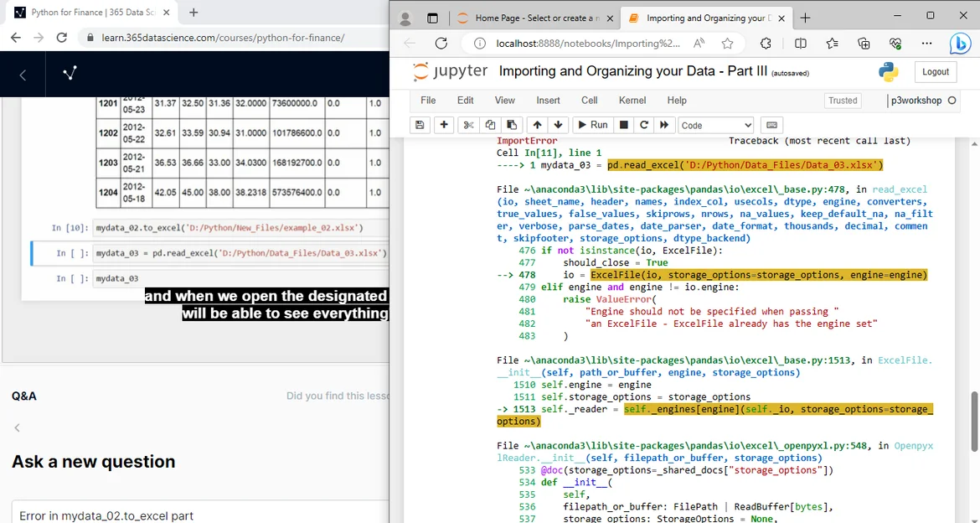Save notebook with the floppy disk icon
Screen dimensions: 980x523
click(420, 125)
